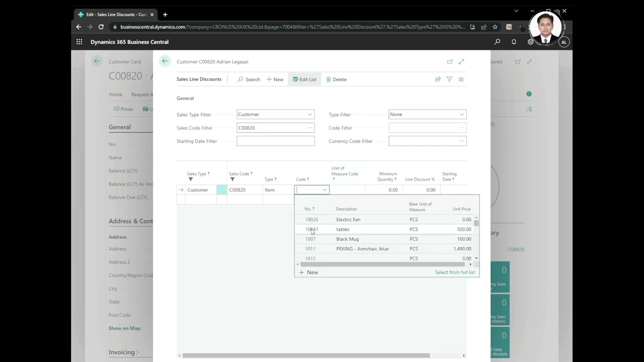Click Dynamics 365 Business Central title

point(129,42)
